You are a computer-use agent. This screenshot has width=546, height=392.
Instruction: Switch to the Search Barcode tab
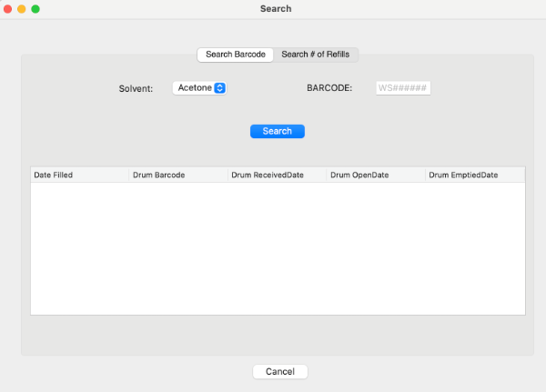click(236, 55)
